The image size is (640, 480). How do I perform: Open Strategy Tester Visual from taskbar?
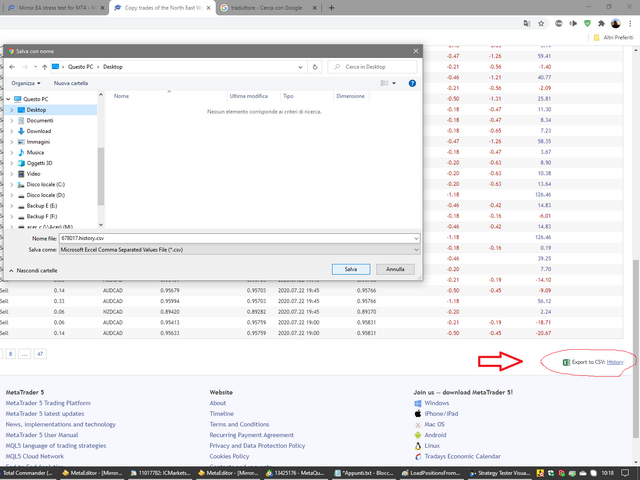pyautogui.click(x=500, y=473)
